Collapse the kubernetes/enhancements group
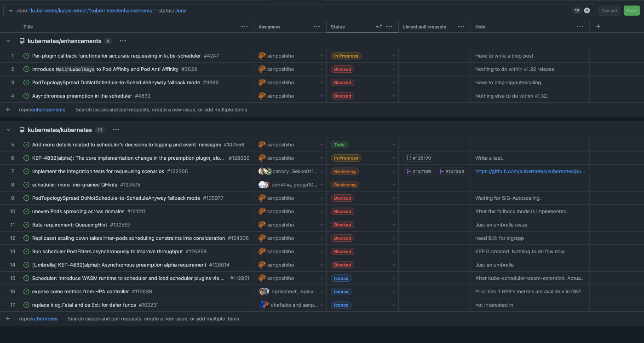The image size is (644, 343). point(8,41)
